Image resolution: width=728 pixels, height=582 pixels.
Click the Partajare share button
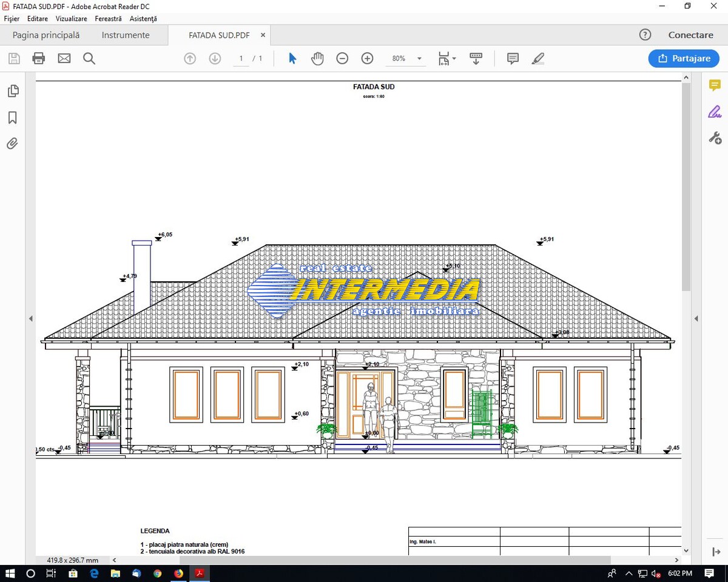pyautogui.click(x=684, y=59)
